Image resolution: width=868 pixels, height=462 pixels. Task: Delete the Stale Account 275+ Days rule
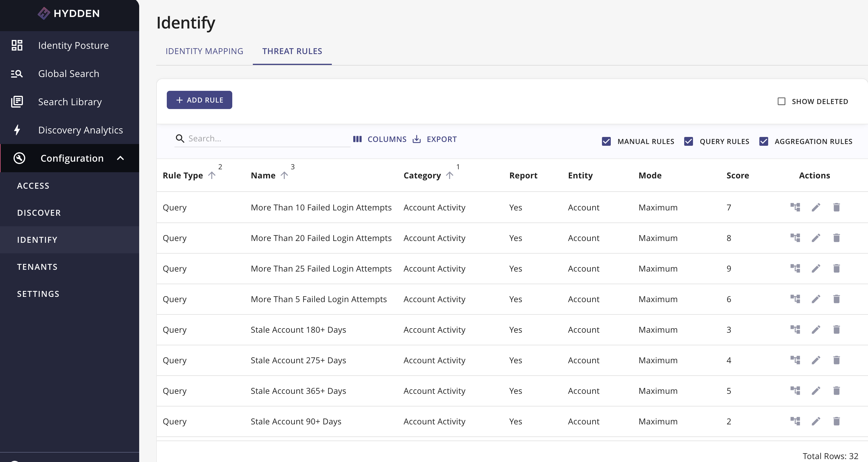point(836,360)
